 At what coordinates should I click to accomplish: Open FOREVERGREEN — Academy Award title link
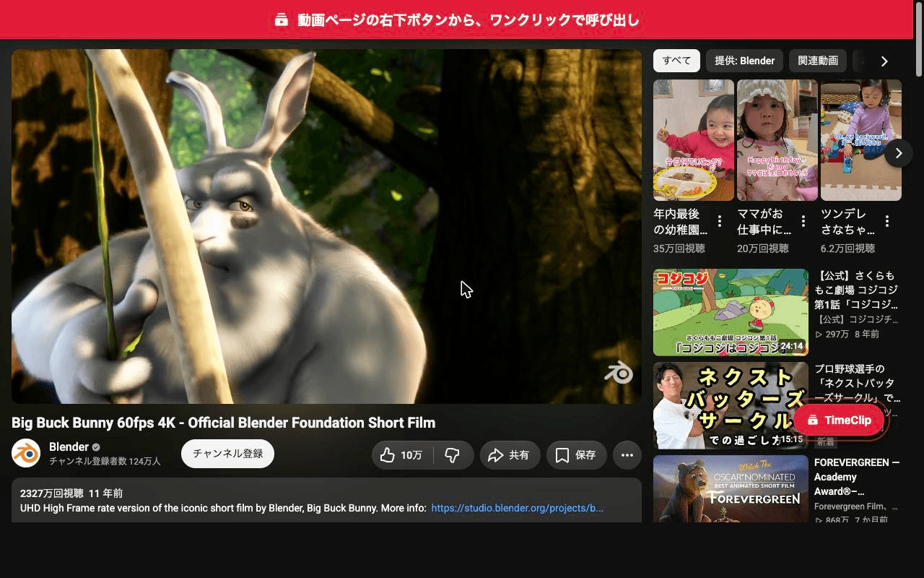click(x=857, y=477)
